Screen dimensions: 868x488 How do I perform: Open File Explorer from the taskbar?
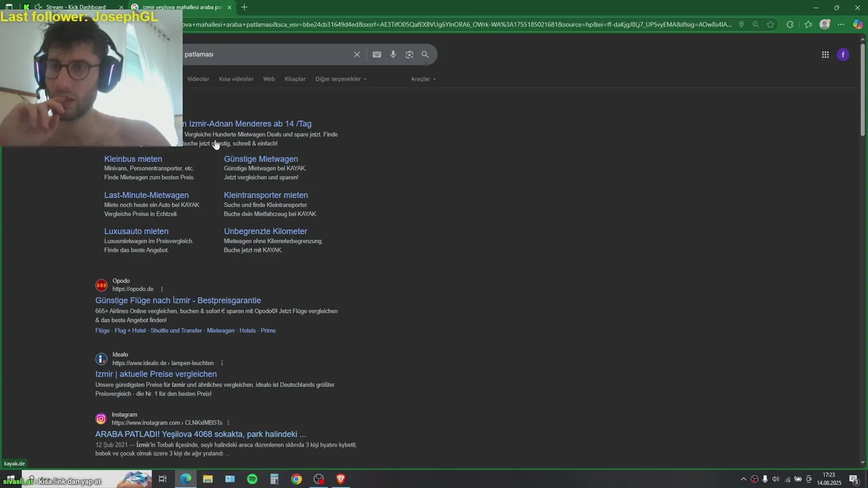(208, 479)
